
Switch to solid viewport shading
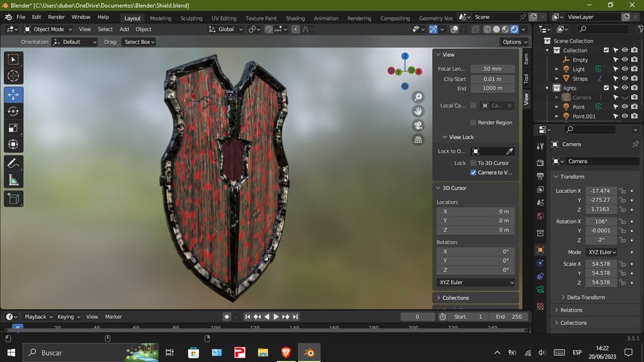(x=497, y=30)
